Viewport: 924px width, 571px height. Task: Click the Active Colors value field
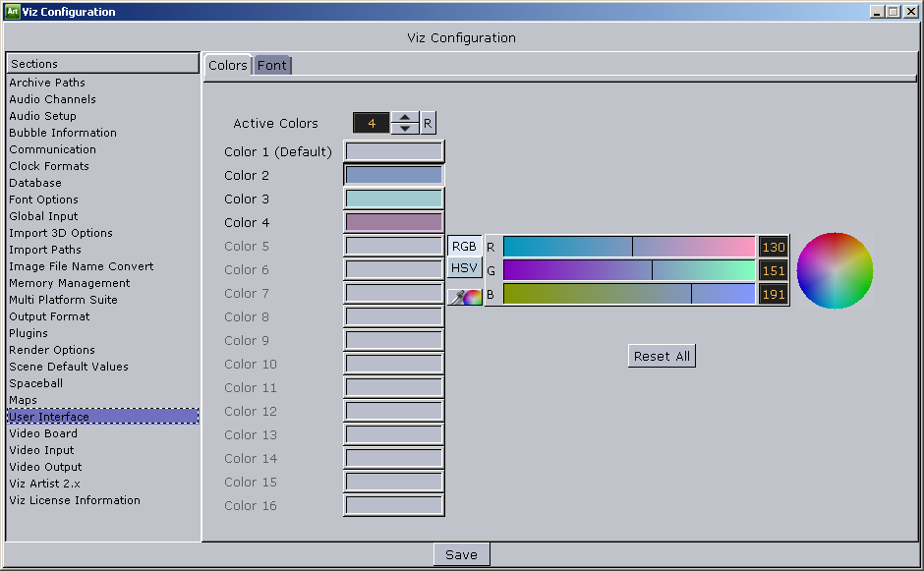pyautogui.click(x=371, y=123)
